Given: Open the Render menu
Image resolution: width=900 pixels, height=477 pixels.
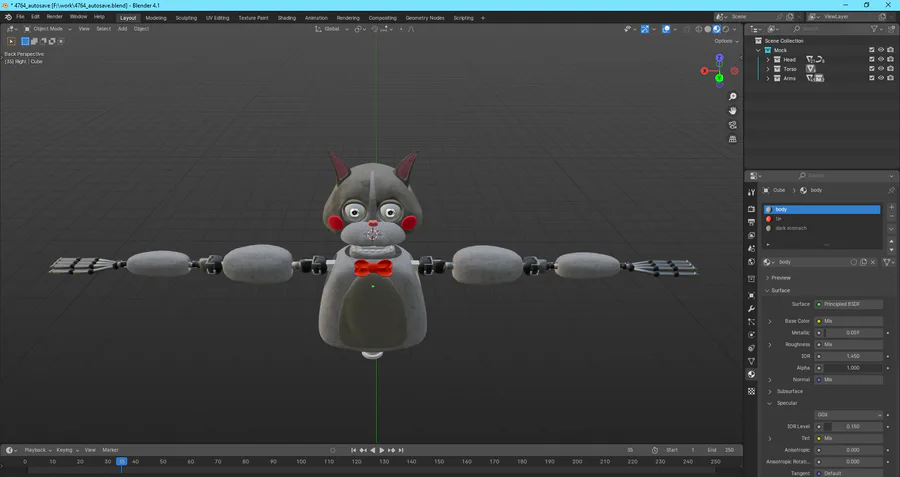Looking at the screenshot, I should point(54,17).
